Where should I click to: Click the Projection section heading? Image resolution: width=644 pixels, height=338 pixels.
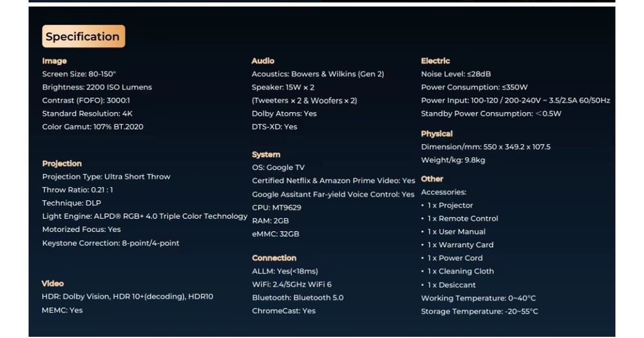click(62, 164)
